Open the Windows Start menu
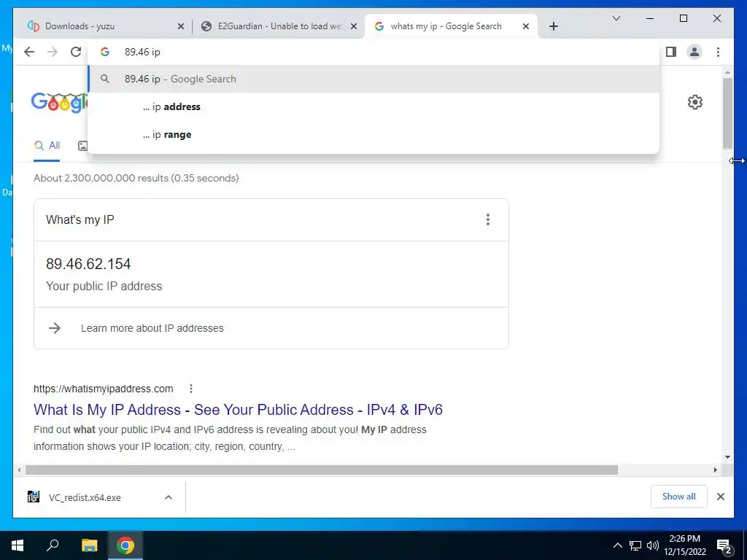This screenshot has width=747, height=560. [x=18, y=545]
